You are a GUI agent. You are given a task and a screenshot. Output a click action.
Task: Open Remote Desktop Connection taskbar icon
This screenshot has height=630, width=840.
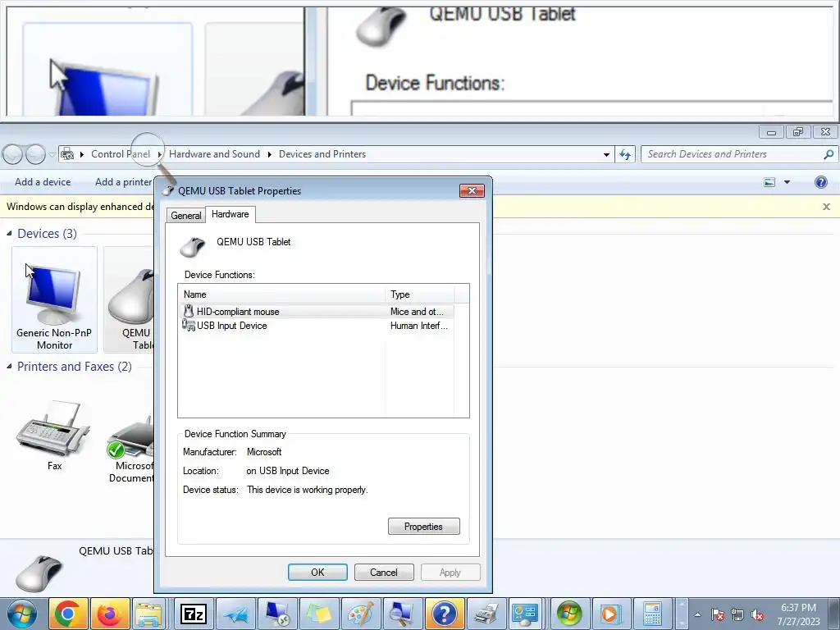tap(277, 614)
